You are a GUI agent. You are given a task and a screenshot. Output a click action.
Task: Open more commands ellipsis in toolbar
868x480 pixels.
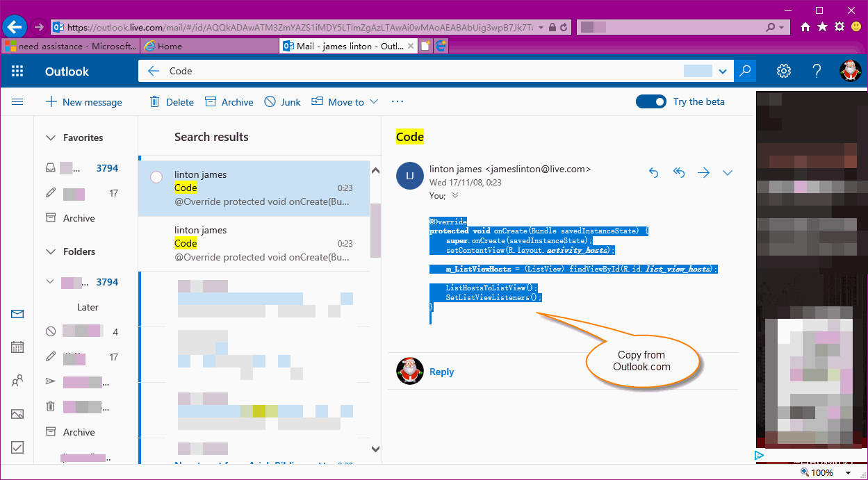[398, 102]
